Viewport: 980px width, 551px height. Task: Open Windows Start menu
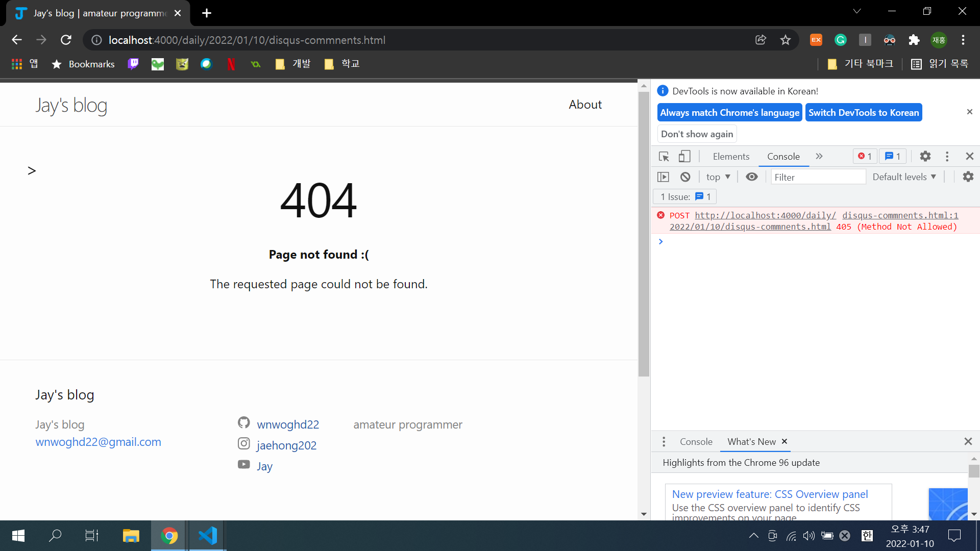pyautogui.click(x=18, y=536)
